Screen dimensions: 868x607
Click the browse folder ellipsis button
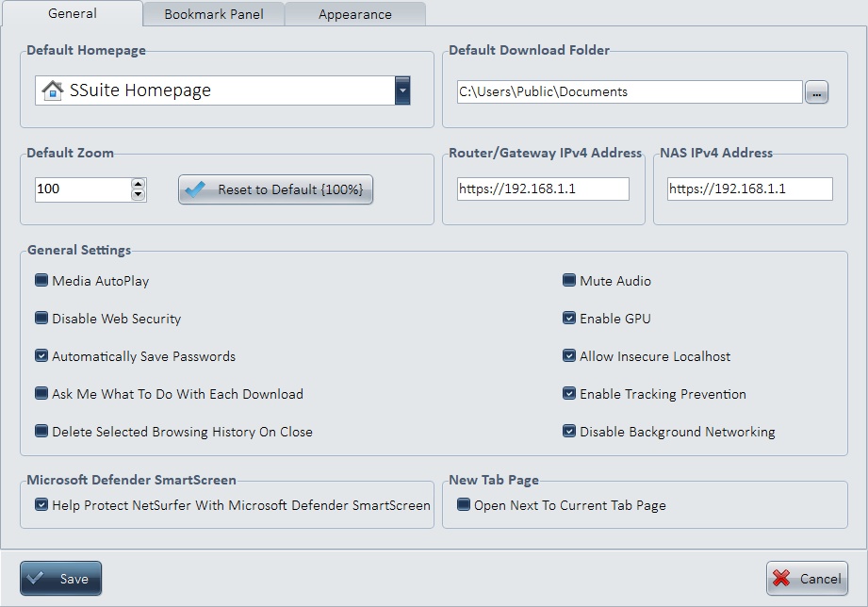coord(816,91)
